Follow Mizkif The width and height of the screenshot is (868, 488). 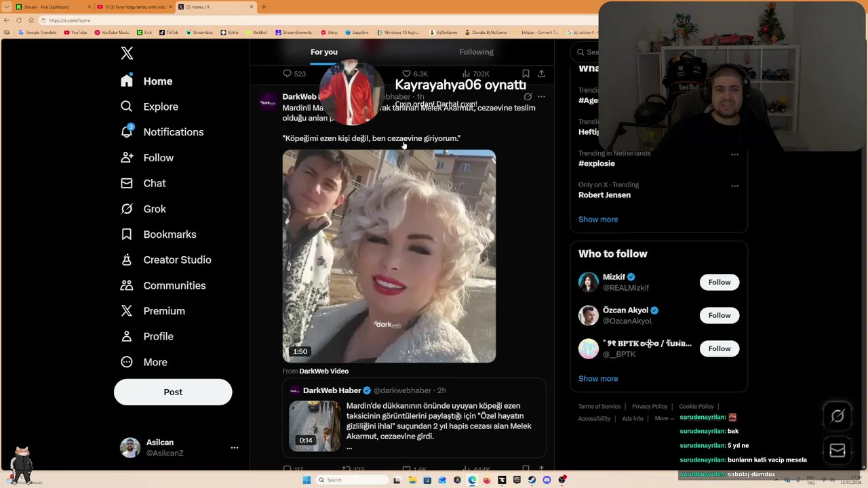[x=719, y=282]
